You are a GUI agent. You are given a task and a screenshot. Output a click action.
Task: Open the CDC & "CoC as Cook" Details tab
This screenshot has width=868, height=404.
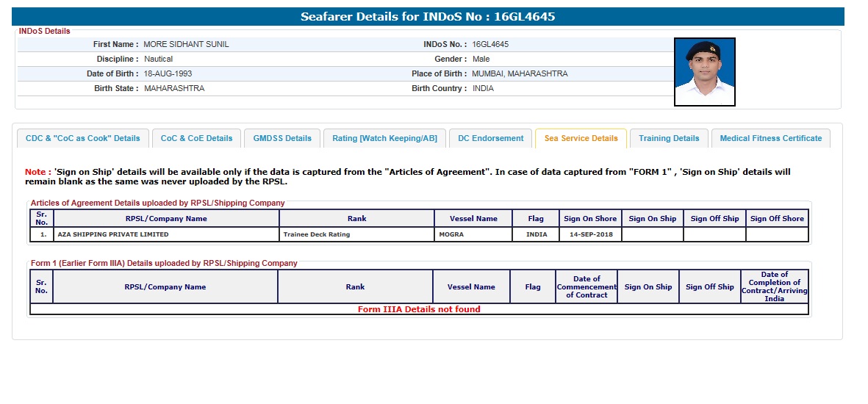tap(83, 138)
